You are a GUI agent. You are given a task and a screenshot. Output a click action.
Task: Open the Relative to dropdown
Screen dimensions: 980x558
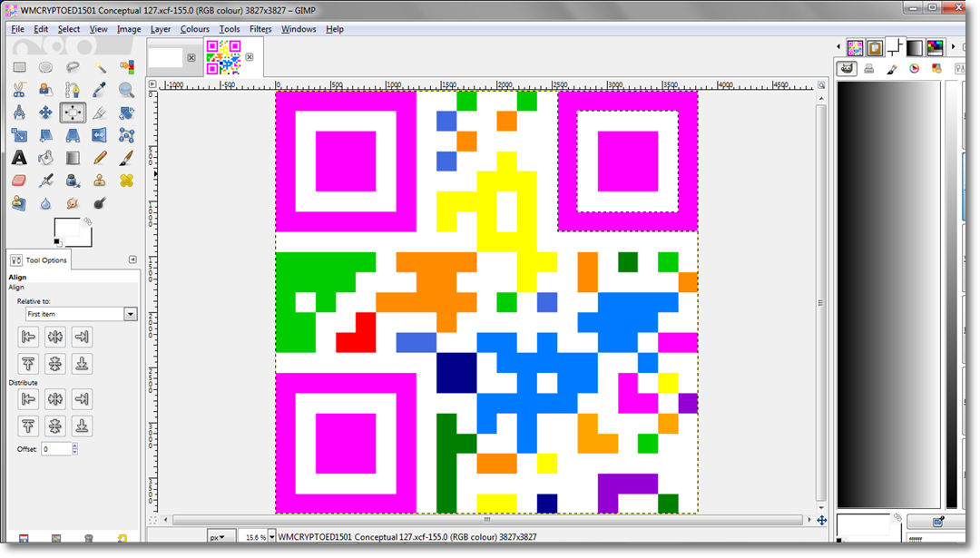pyautogui.click(x=81, y=314)
